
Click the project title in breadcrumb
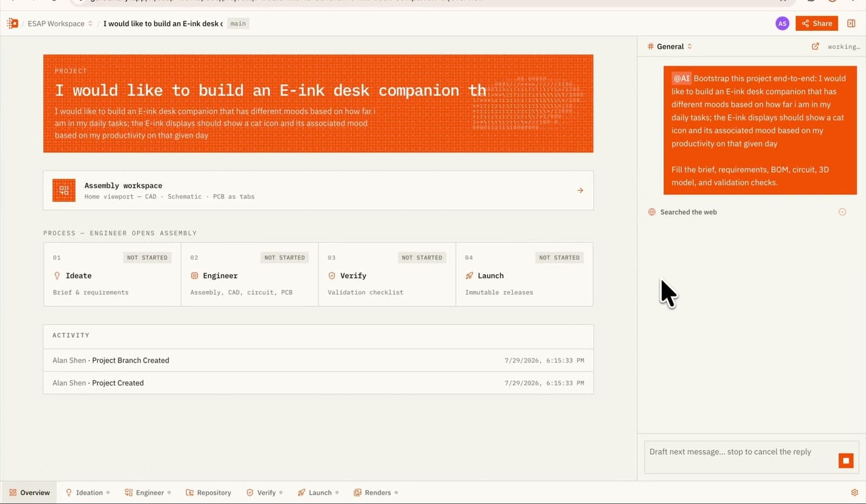(163, 23)
